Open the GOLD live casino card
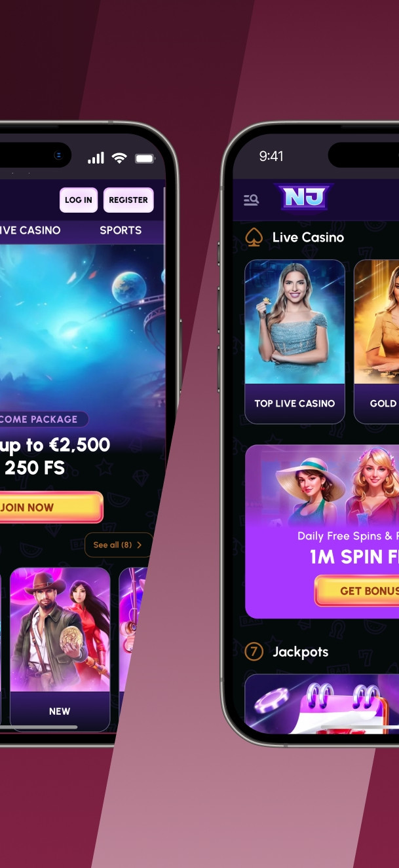The height and width of the screenshot is (868, 399). coord(377,342)
